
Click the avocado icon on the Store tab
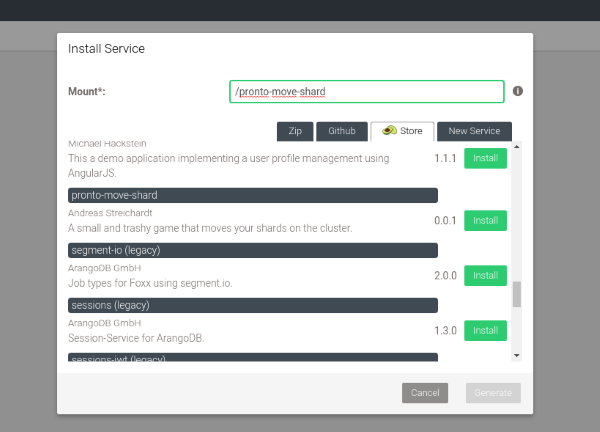click(x=388, y=131)
